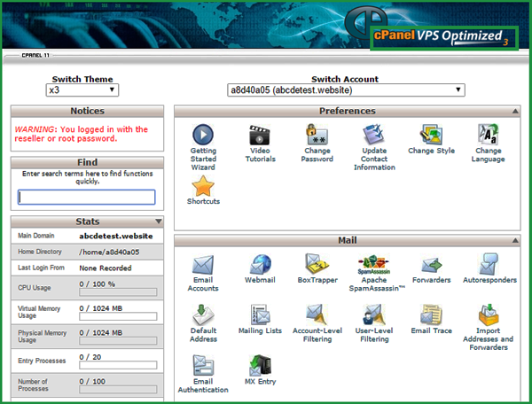
Task: Open the Change Language icon
Action: (x=488, y=135)
